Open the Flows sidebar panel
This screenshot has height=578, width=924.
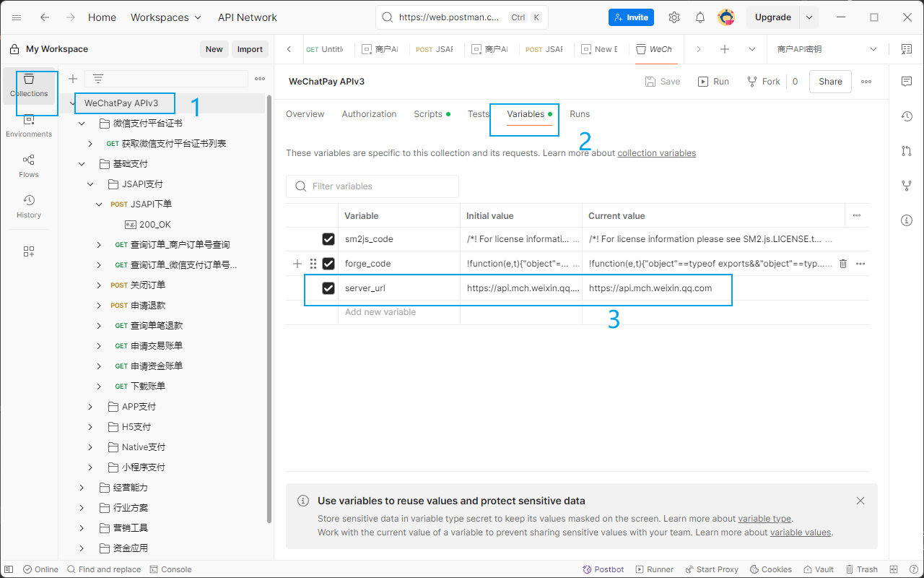[29, 165]
